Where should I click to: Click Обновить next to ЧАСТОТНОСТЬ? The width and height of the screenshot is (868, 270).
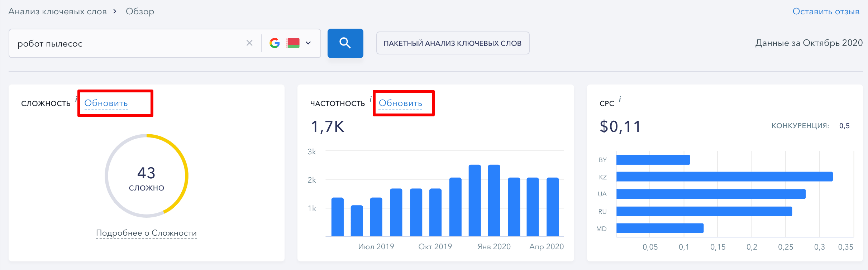point(400,103)
